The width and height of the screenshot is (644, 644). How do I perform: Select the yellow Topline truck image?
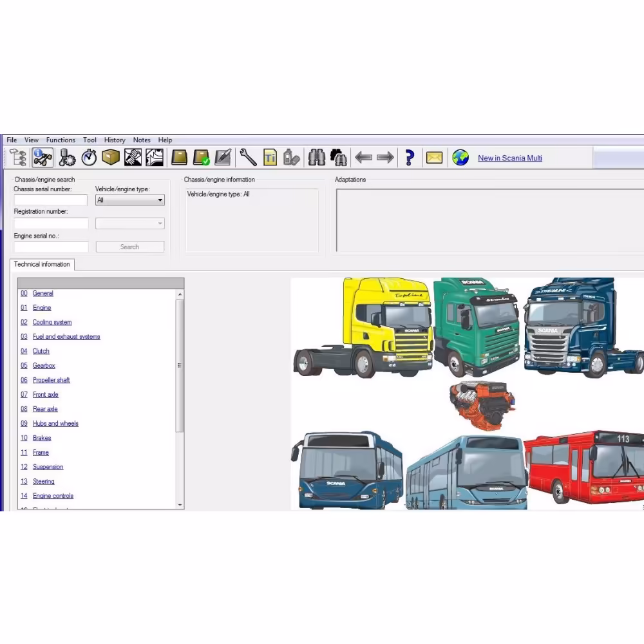(x=363, y=327)
